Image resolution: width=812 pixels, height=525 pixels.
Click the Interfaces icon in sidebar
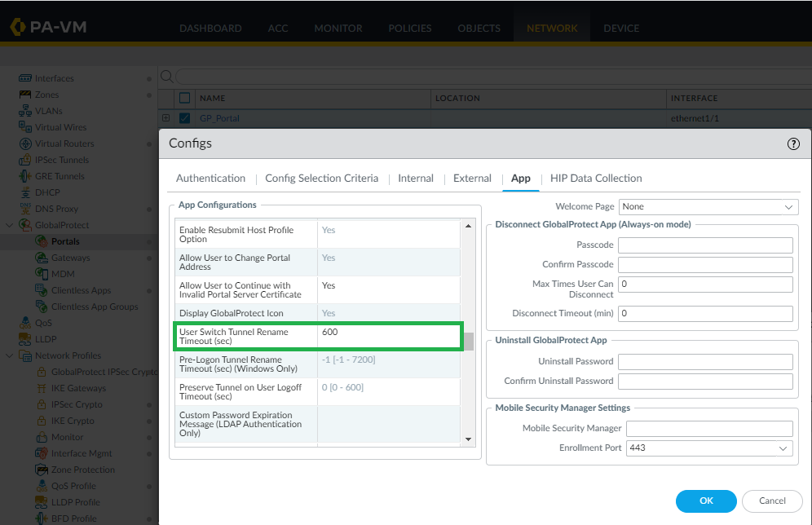pyautogui.click(x=25, y=78)
